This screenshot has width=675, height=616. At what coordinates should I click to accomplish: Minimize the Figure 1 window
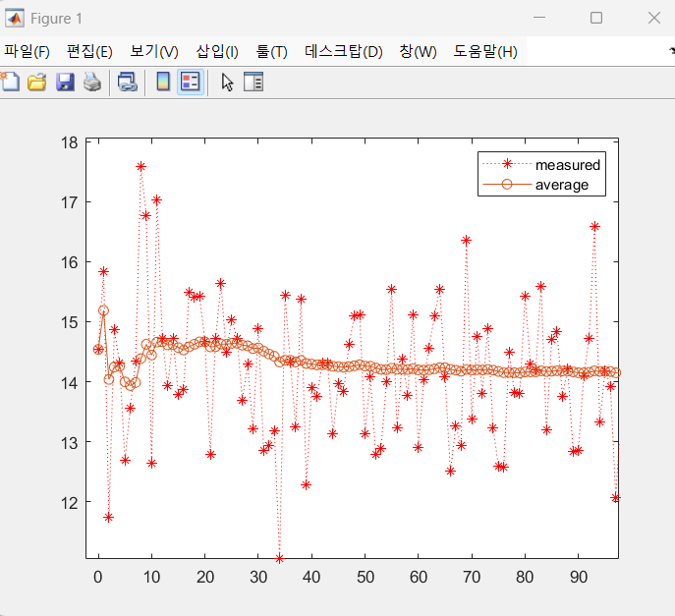pos(539,18)
